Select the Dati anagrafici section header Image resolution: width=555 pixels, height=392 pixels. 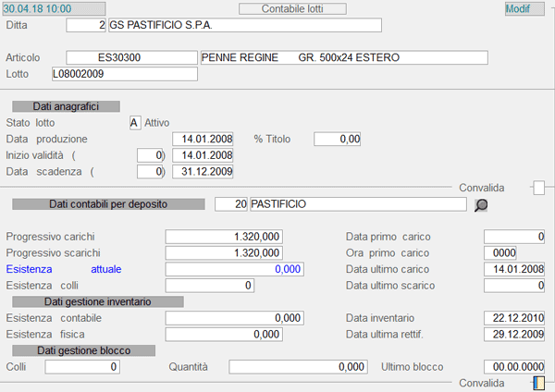[x=65, y=106]
